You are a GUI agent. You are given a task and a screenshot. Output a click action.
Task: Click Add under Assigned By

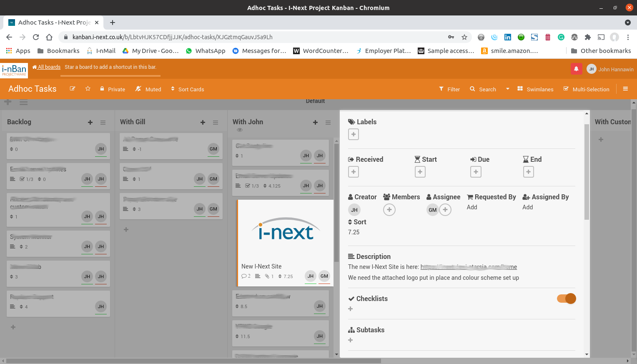tap(528, 207)
